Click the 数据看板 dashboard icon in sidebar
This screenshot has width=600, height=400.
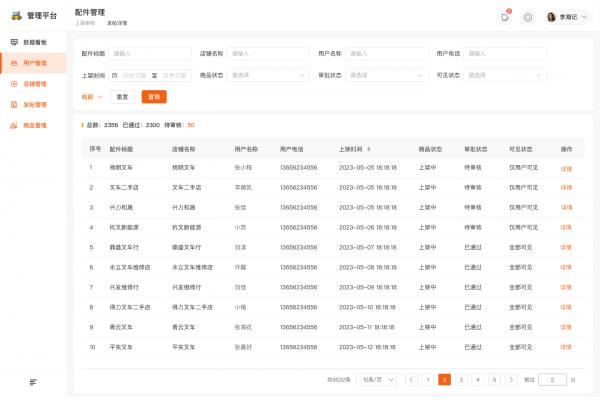[14, 42]
